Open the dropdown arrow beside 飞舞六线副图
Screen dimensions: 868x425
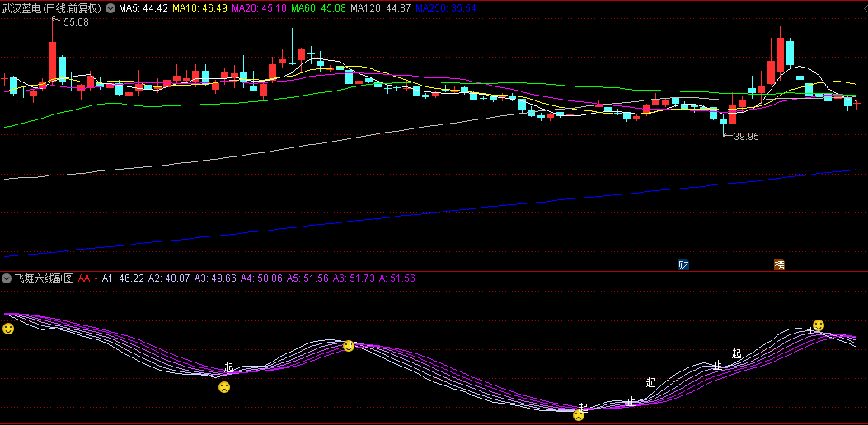[7, 278]
